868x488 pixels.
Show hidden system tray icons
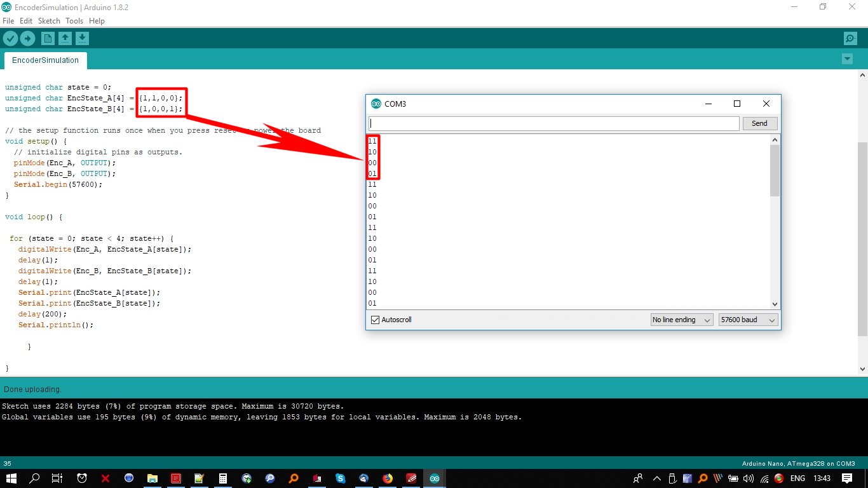[x=658, y=478]
